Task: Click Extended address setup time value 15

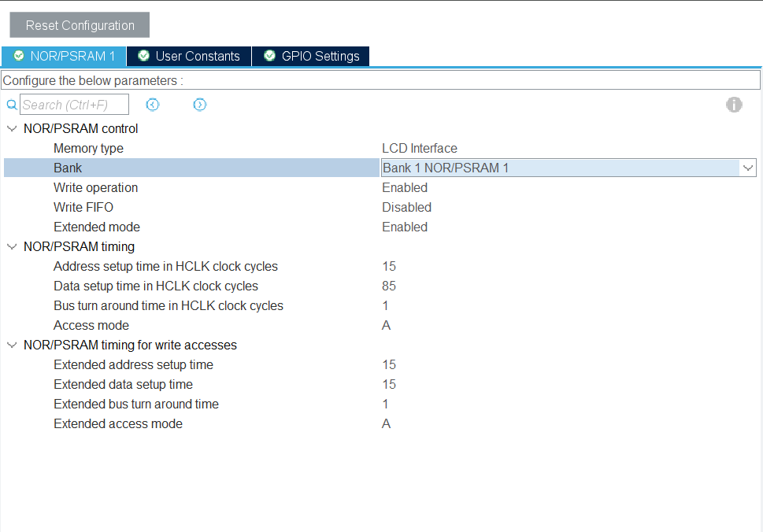Action: 389,364
